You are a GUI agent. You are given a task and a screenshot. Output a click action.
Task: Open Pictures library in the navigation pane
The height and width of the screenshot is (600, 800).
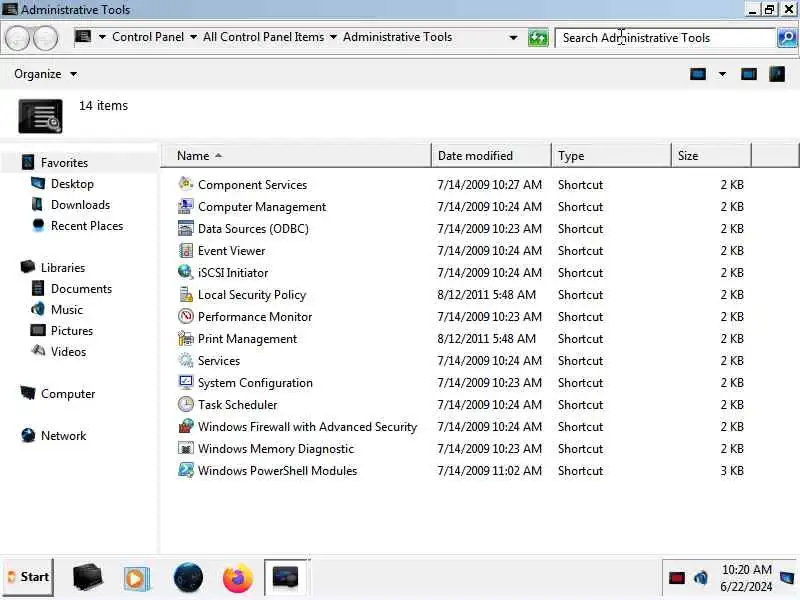pyautogui.click(x=71, y=331)
